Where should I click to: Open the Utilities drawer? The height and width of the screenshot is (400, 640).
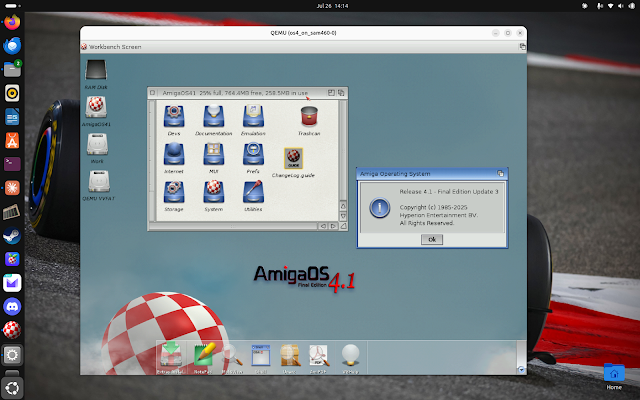[x=253, y=192]
